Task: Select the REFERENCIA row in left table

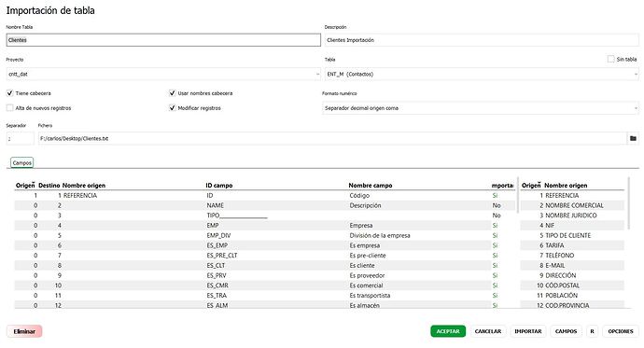Action: [265, 196]
